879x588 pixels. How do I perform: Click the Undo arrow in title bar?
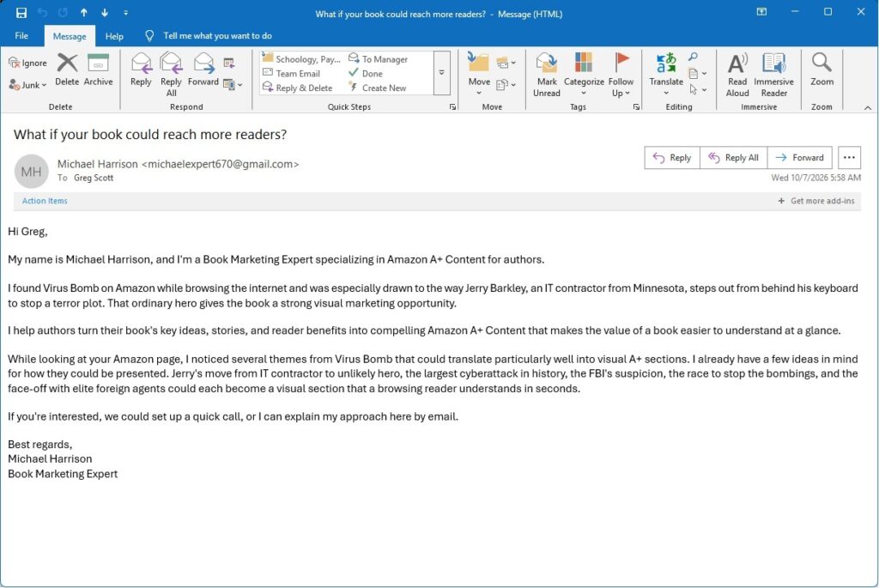[42, 13]
